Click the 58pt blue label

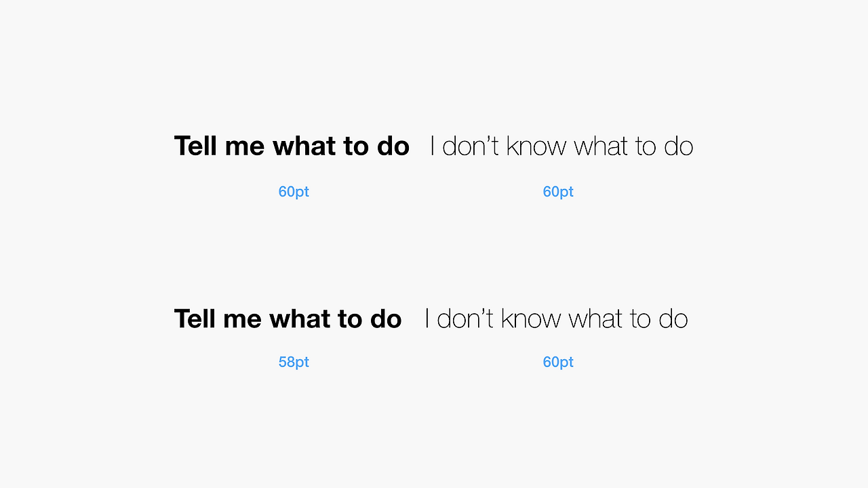tap(294, 363)
